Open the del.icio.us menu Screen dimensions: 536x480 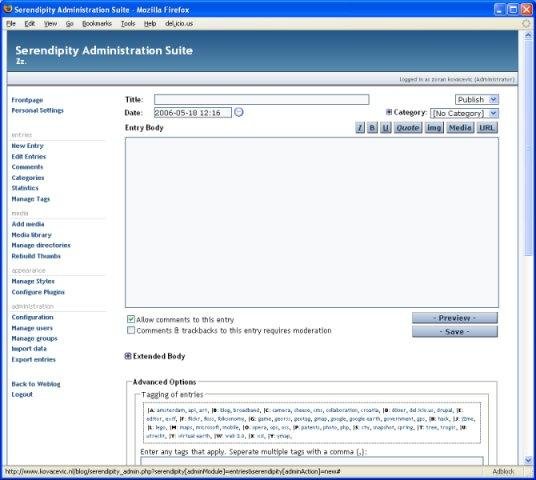(179, 24)
